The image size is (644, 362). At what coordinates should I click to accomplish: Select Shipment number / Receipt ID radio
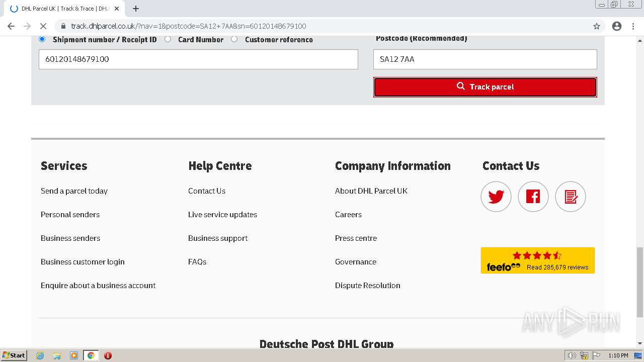coord(42,39)
